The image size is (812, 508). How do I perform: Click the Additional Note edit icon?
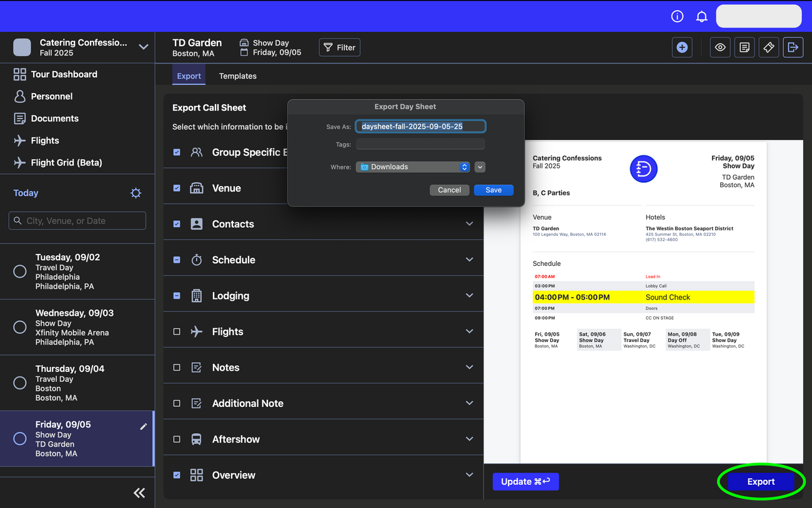[x=197, y=403]
